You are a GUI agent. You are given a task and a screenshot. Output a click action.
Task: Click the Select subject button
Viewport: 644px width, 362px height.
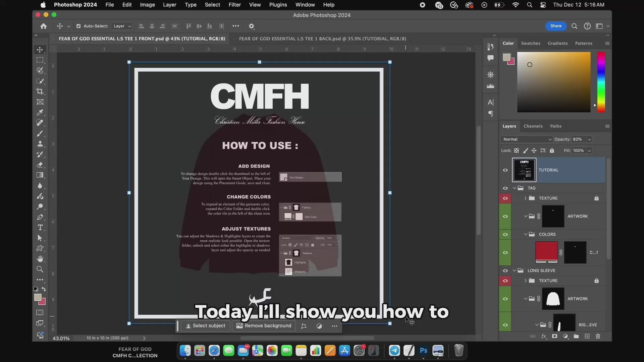click(206, 326)
